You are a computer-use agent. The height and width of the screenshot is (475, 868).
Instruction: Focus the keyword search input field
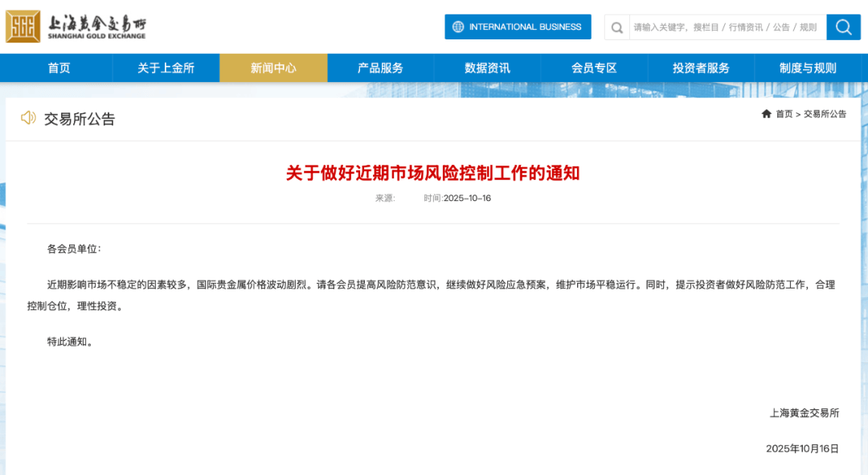click(x=725, y=27)
